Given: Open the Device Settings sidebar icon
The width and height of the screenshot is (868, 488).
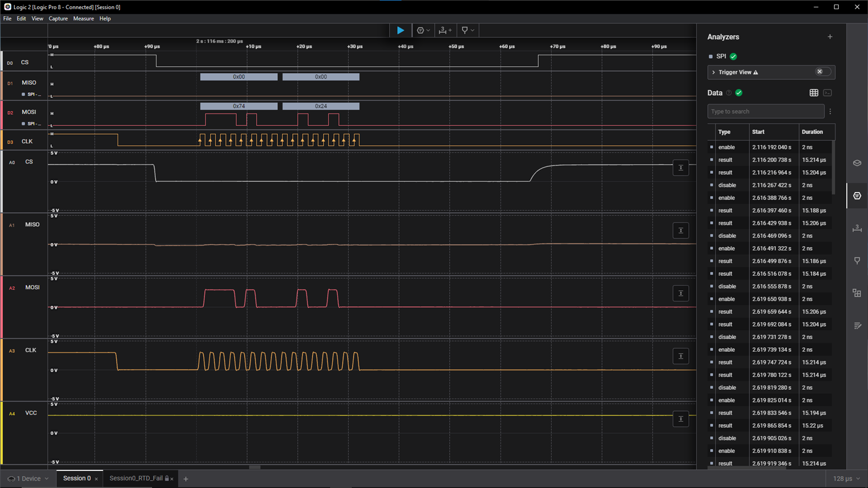Looking at the screenshot, I should (x=857, y=163).
